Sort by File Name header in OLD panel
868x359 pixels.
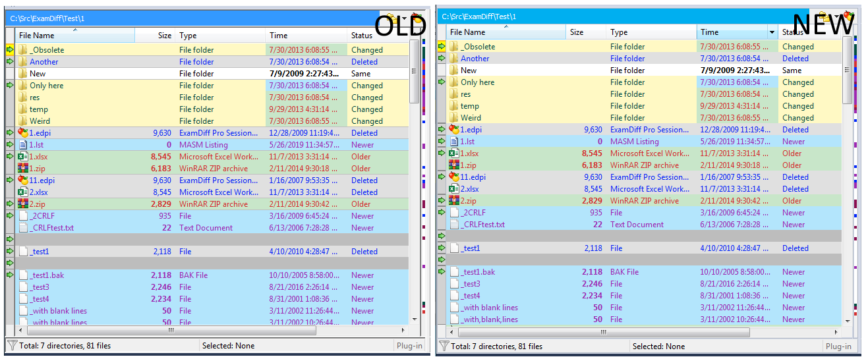point(75,36)
